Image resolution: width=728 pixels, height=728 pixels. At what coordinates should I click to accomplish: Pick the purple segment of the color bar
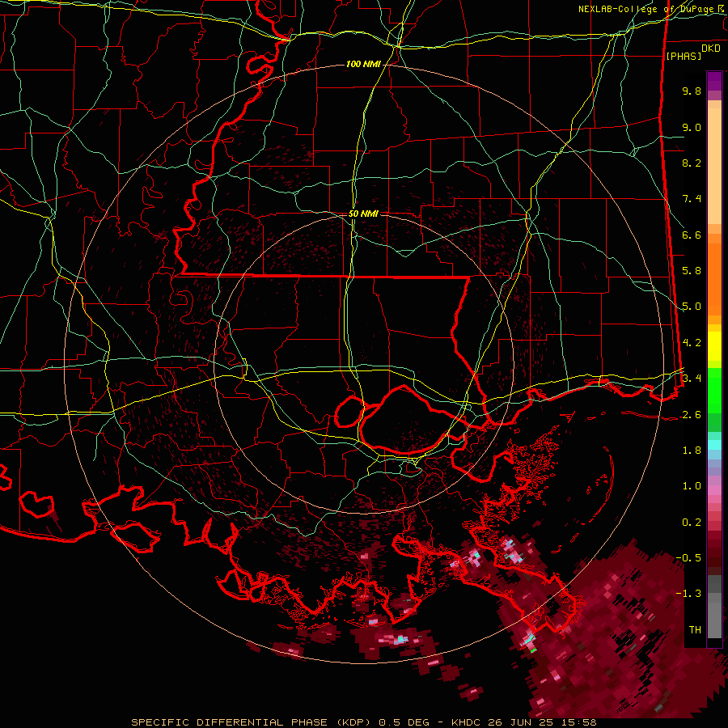[714, 81]
